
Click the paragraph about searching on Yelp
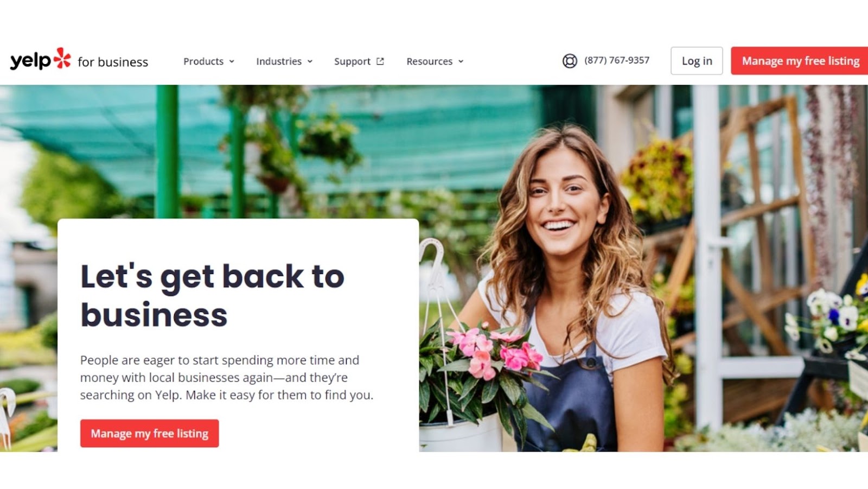click(x=227, y=377)
